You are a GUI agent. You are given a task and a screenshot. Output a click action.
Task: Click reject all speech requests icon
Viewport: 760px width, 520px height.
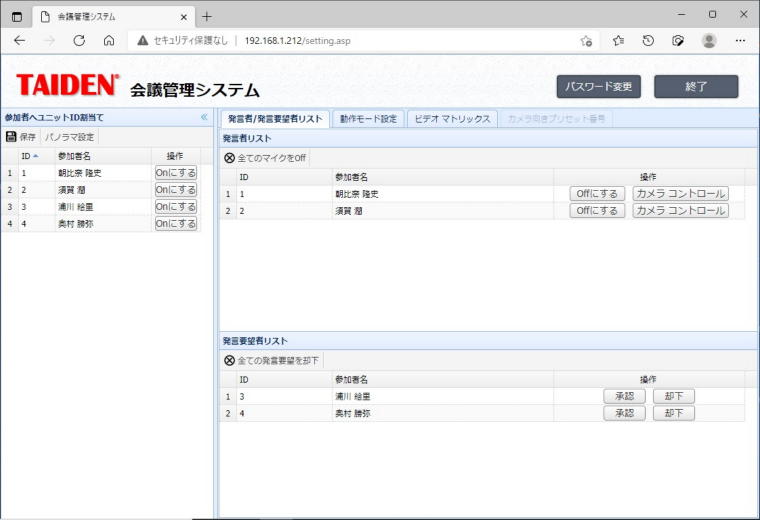229,360
